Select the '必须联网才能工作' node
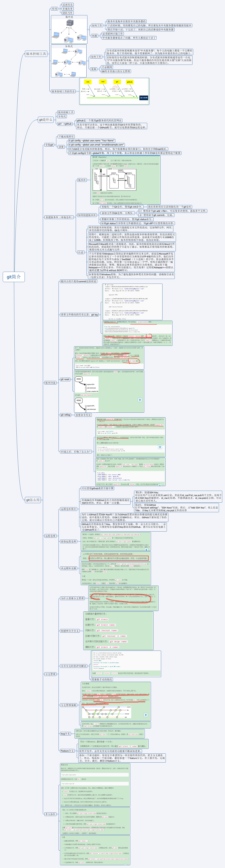225x868 pixels. pyautogui.click(x=113, y=34)
